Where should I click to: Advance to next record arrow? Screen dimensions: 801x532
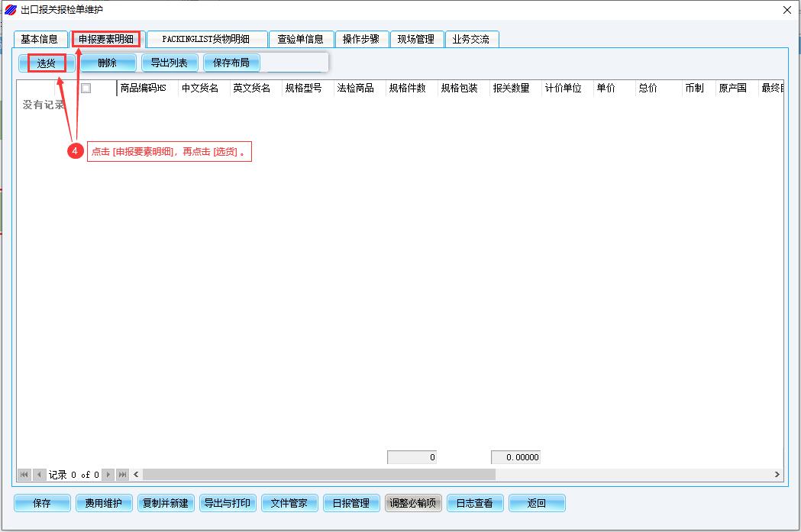click(108, 475)
